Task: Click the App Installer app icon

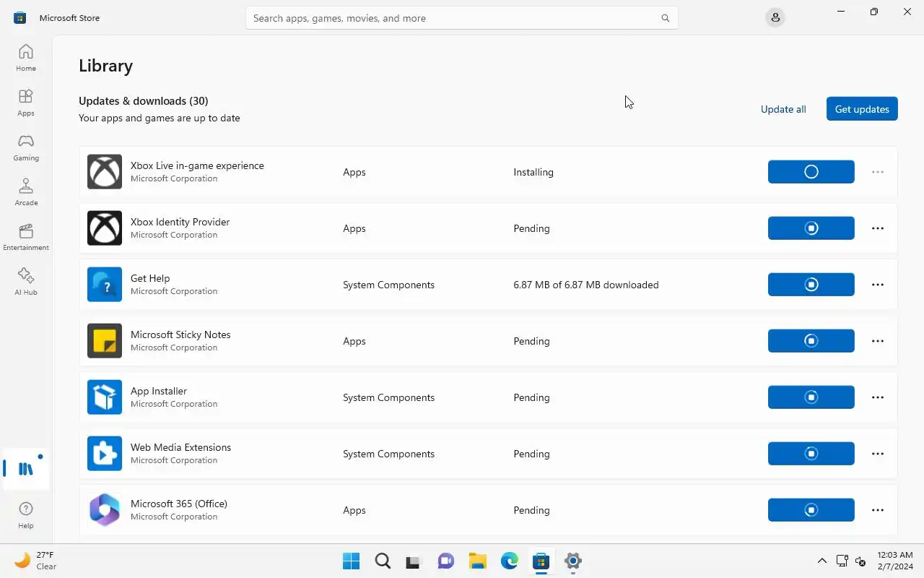Action: [x=105, y=397]
